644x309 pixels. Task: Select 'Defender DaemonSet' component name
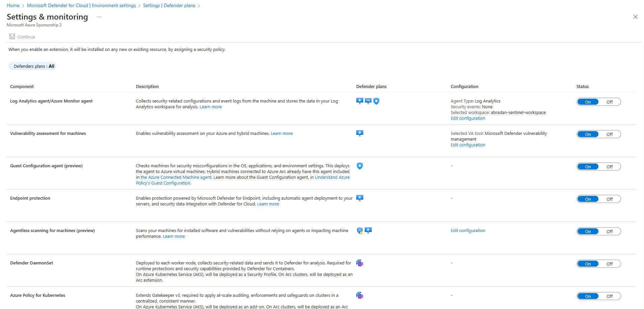coord(32,263)
